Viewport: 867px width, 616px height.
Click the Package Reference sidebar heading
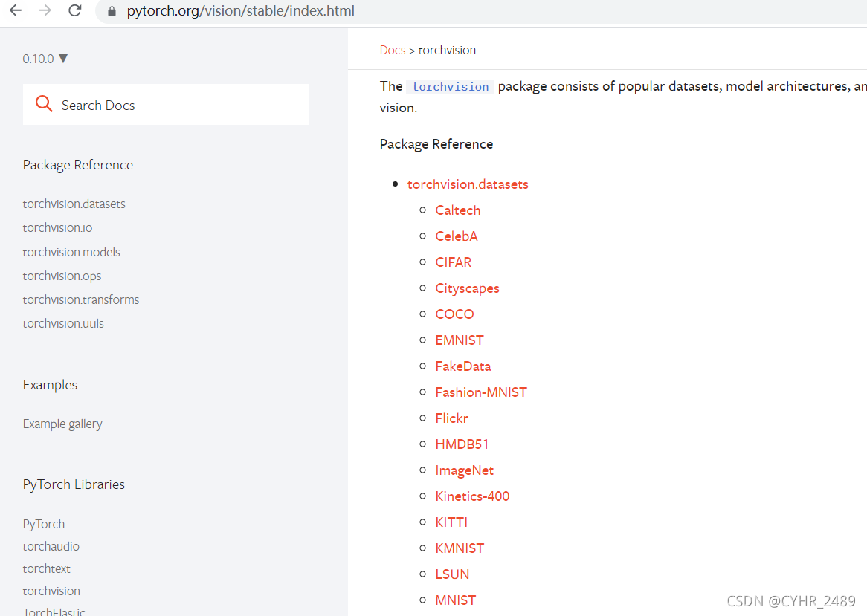coord(78,165)
